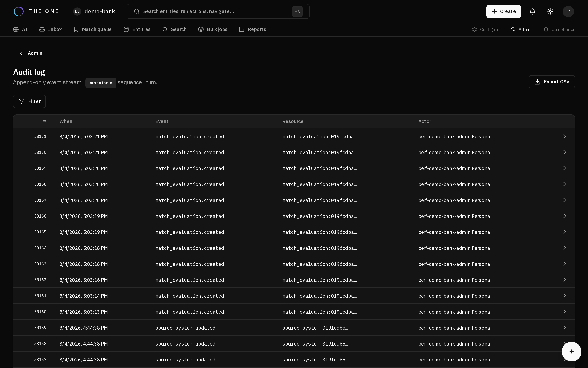The image size is (588, 368).
Task: Select timestamp 5:03:16 PM in row 58162
Action: click(x=84, y=280)
